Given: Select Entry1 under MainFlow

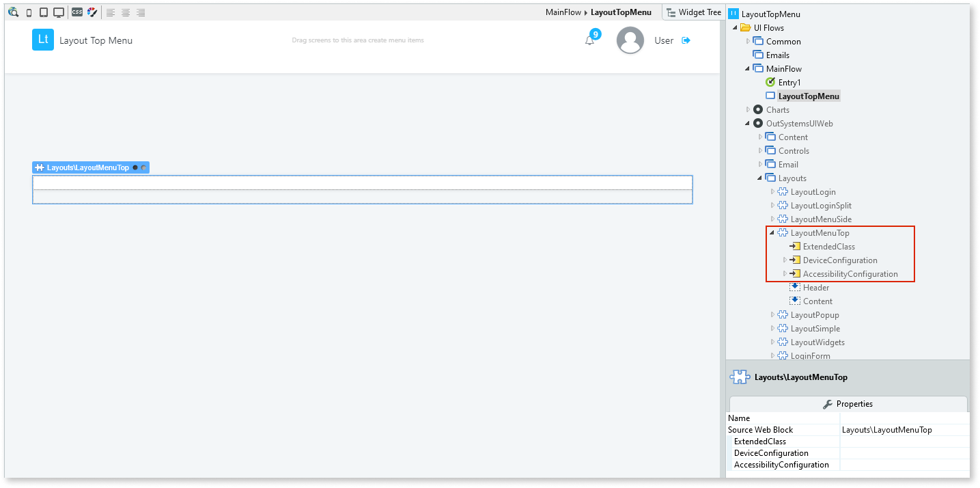Looking at the screenshot, I should [x=789, y=82].
